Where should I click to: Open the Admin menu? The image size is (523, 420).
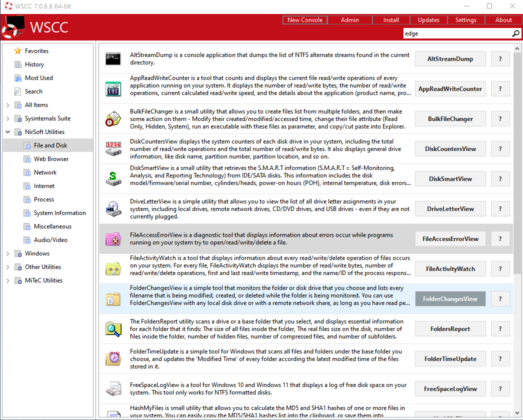(x=350, y=20)
